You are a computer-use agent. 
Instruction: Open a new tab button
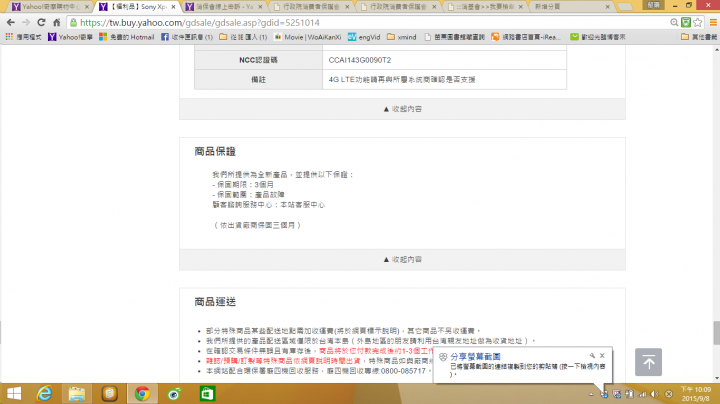coord(624,7)
